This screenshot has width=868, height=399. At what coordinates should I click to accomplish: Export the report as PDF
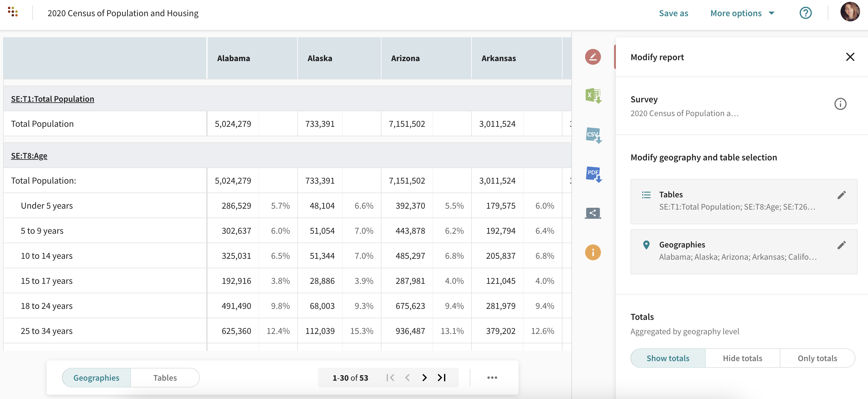tap(593, 174)
